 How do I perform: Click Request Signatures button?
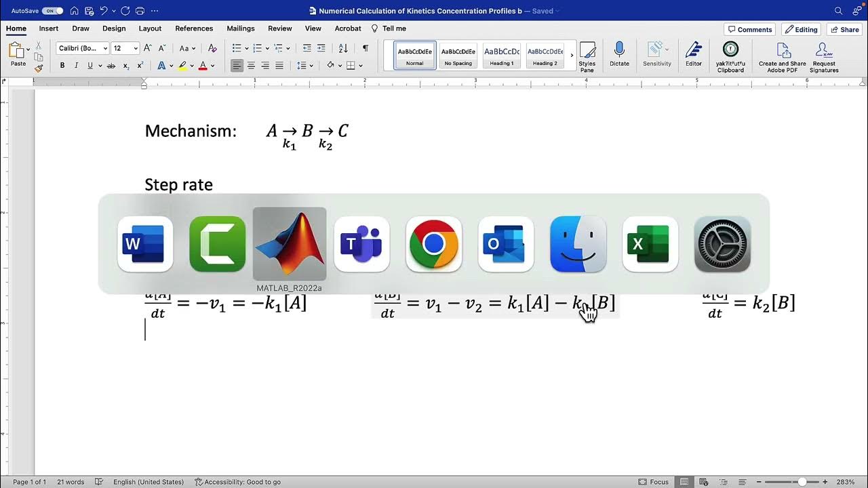824,57
